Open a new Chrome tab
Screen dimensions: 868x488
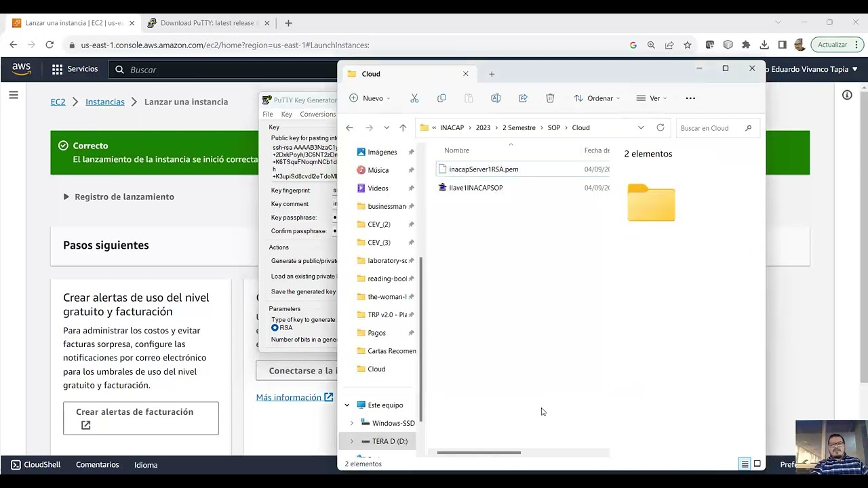click(x=288, y=23)
